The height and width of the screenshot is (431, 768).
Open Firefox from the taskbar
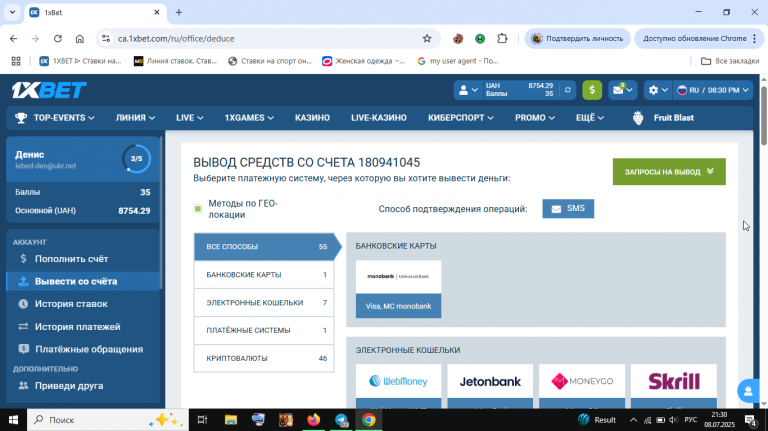pyautogui.click(x=313, y=420)
